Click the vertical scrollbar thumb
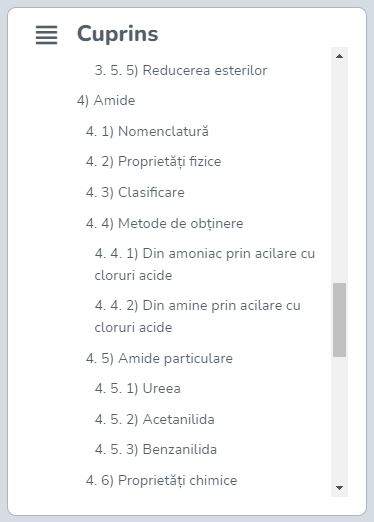The image size is (374, 522). [339, 320]
